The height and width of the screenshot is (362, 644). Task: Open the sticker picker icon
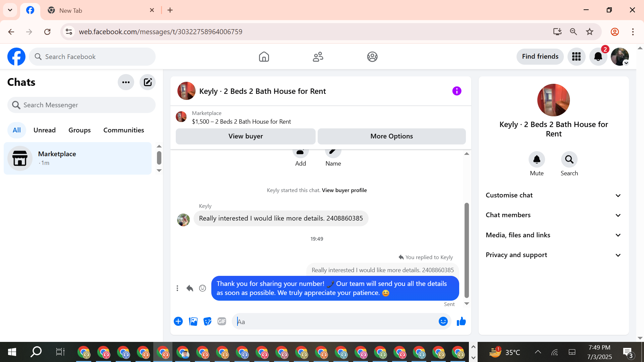click(x=208, y=321)
